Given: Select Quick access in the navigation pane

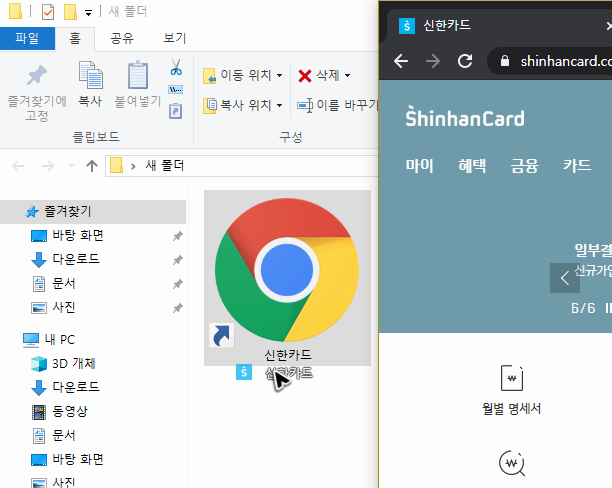Looking at the screenshot, I should [93, 212].
